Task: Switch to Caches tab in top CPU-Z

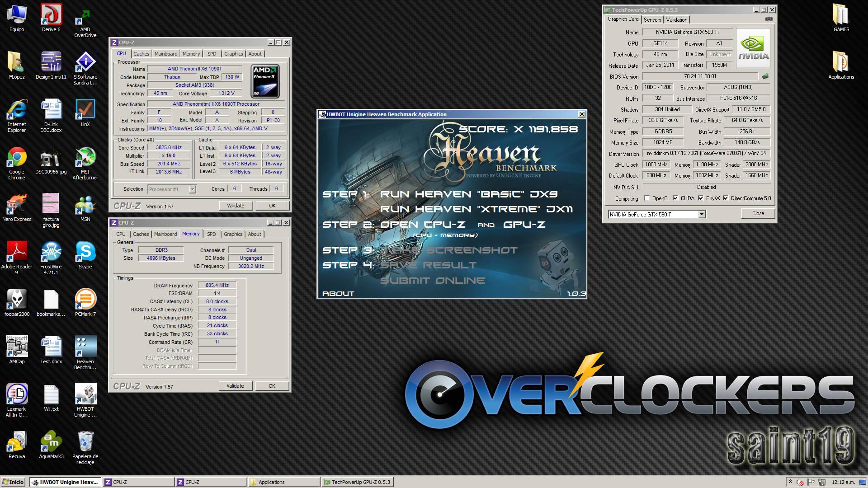Action: point(141,54)
